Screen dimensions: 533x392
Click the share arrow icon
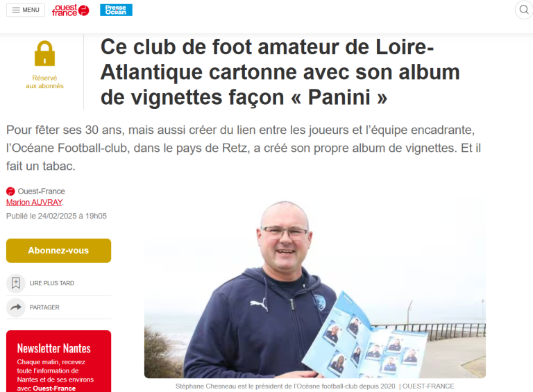(x=16, y=307)
